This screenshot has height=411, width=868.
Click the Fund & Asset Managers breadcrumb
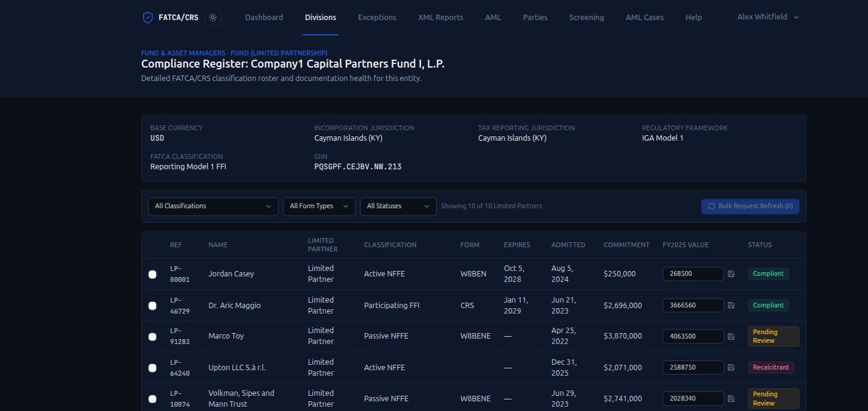pyautogui.click(x=183, y=53)
